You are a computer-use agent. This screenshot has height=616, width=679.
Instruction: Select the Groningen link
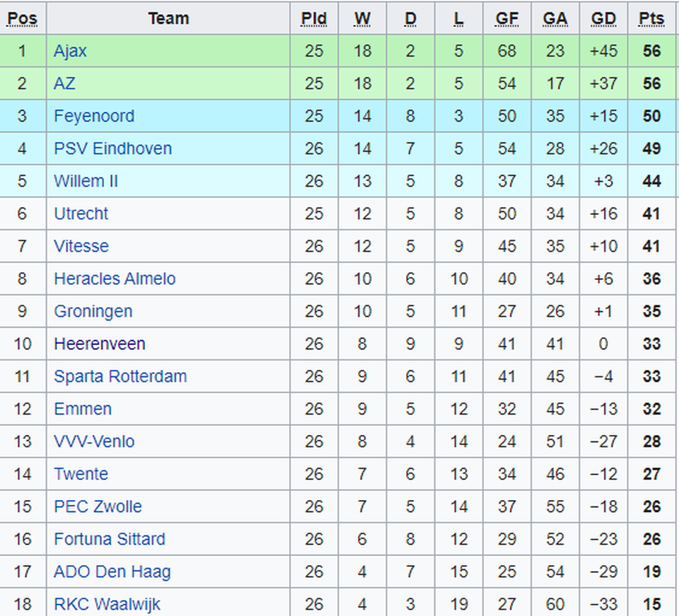[93, 312]
